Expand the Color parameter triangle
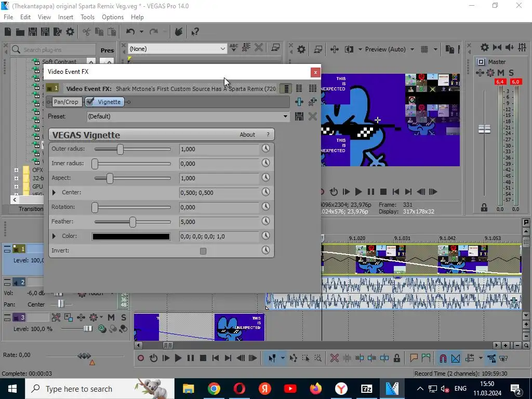 point(54,236)
